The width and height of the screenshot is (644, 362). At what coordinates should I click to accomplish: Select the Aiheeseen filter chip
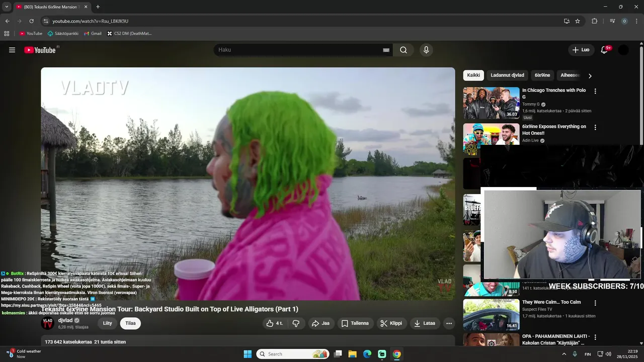pos(570,75)
